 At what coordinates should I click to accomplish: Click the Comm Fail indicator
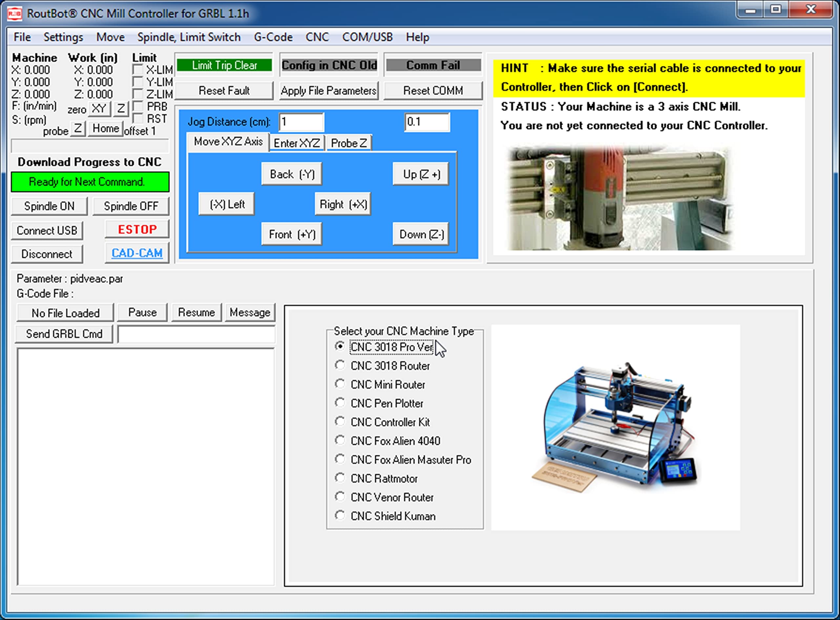(433, 65)
